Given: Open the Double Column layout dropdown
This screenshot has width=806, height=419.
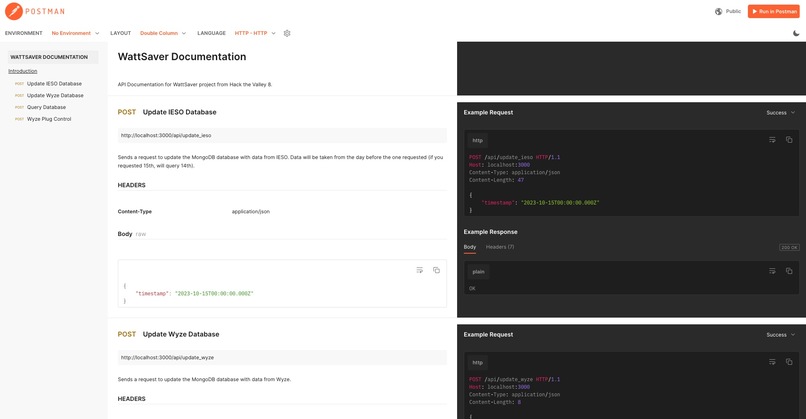Looking at the screenshot, I should [x=163, y=33].
